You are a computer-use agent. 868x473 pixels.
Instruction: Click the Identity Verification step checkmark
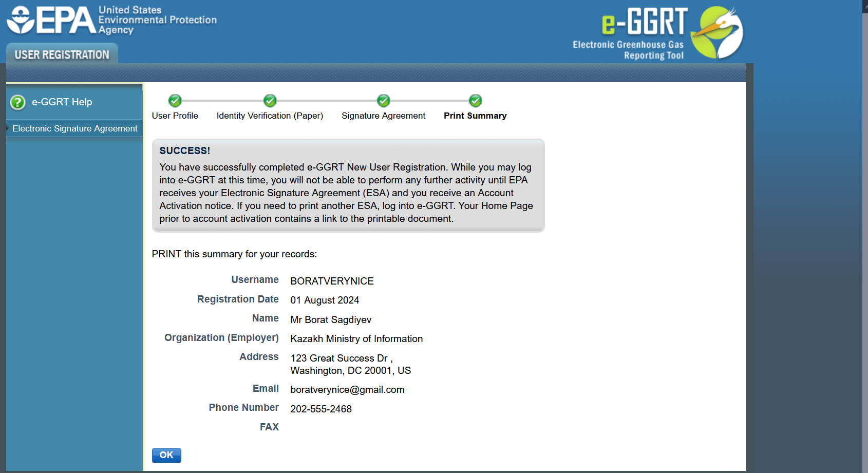pos(270,101)
